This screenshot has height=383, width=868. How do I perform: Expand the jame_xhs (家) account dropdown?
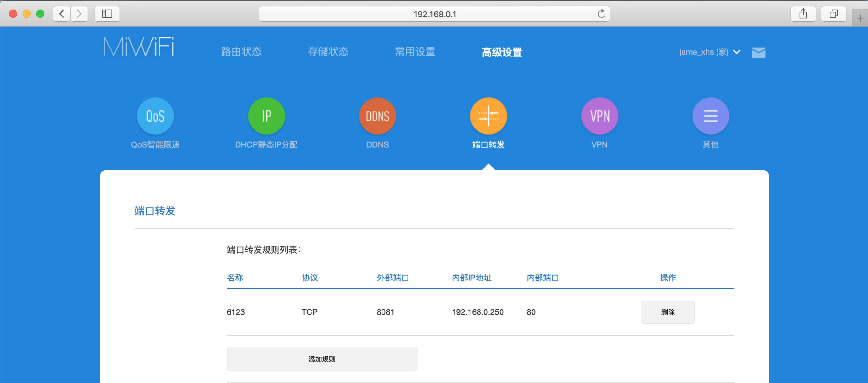click(x=710, y=52)
